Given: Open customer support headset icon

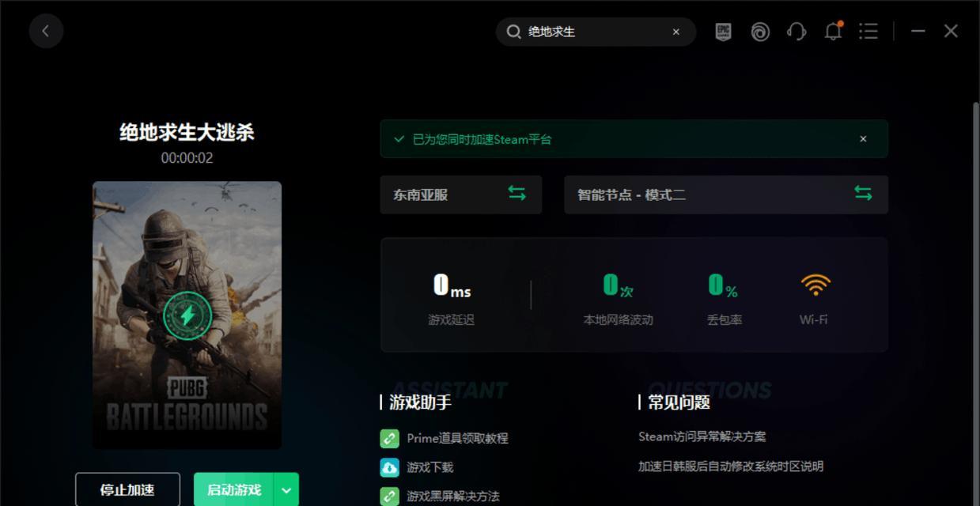Looking at the screenshot, I should coord(796,32).
